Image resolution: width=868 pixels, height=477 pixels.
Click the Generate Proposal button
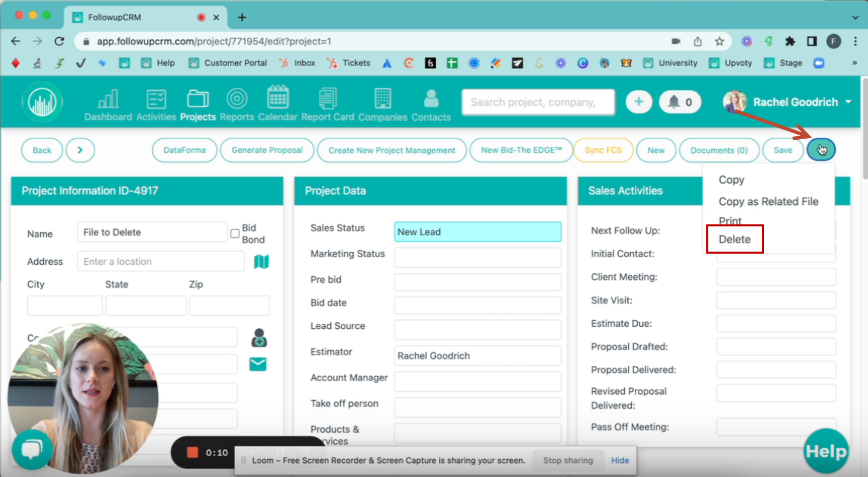click(267, 150)
